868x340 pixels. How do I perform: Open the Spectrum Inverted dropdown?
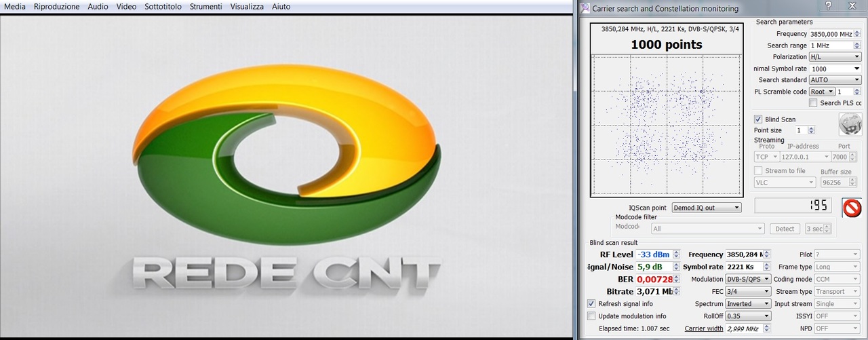(x=749, y=303)
